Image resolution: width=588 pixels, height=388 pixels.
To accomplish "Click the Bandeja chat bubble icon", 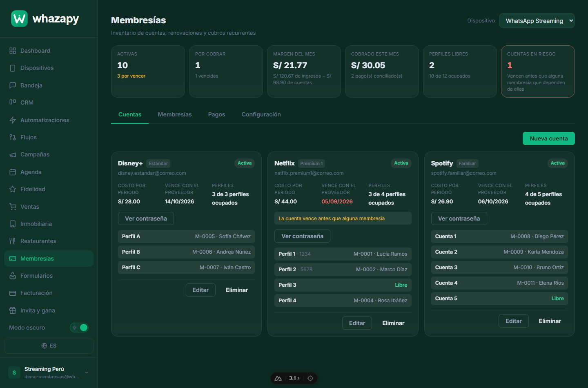I will pyautogui.click(x=13, y=85).
